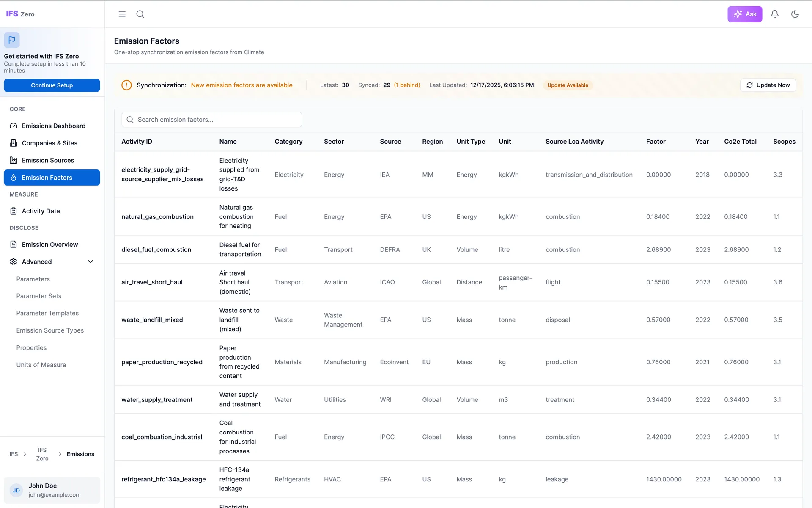Screen dimensions: 812x508
Task: Open Companies & Sites
Action: pos(49,143)
